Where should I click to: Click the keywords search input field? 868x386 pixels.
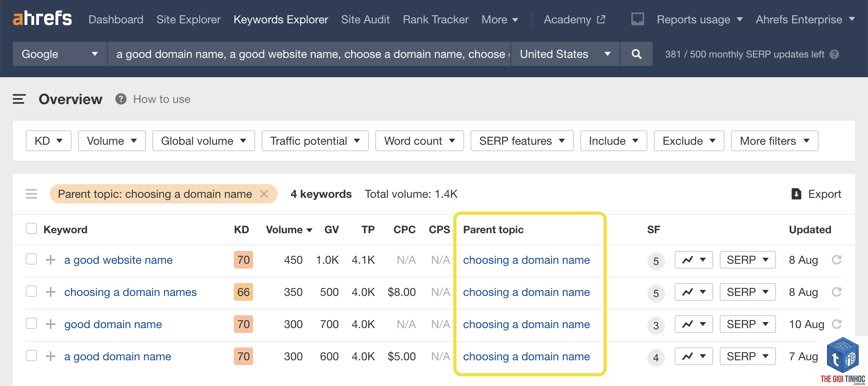click(x=309, y=54)
